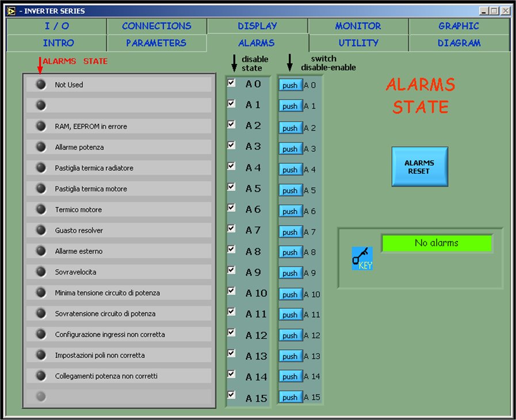Click the Allarme potenza LED indicator
This screenshot has width=516, height=420.
coord(41,147)
